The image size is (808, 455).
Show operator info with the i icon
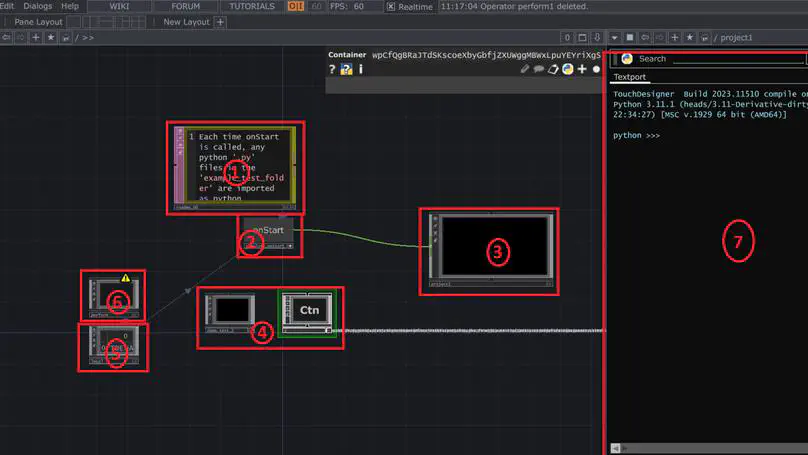coord(361,69)
